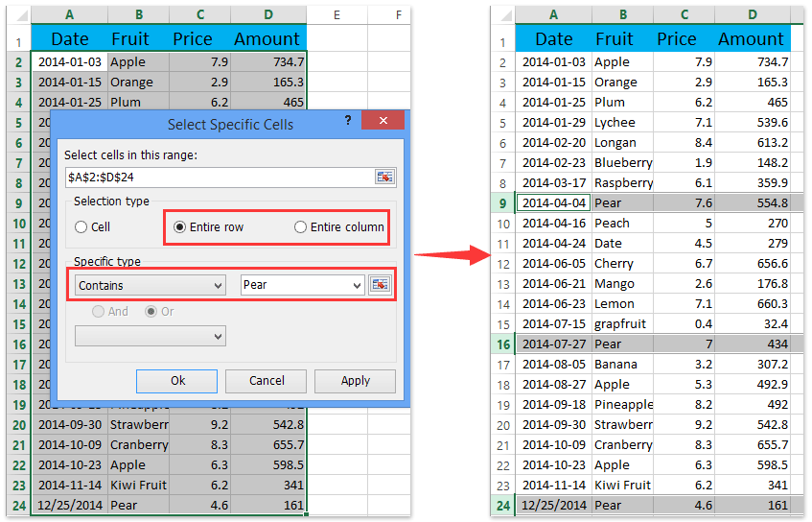Viewport: 812px width, 522px height.
Task: Click the range picker icon beside $A$2:$D$24
Action: click(x=384, y=178)
